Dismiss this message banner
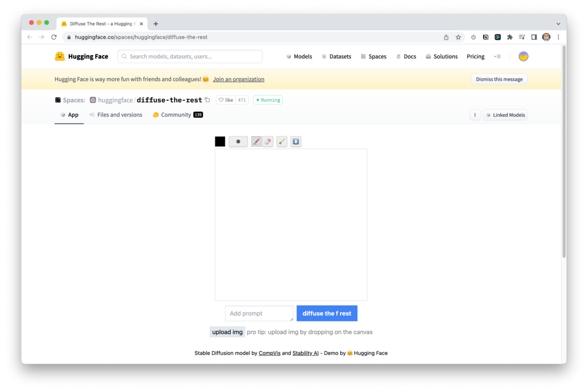The height and width of the screenshot is (392, 588). click(x=499, y=79)
